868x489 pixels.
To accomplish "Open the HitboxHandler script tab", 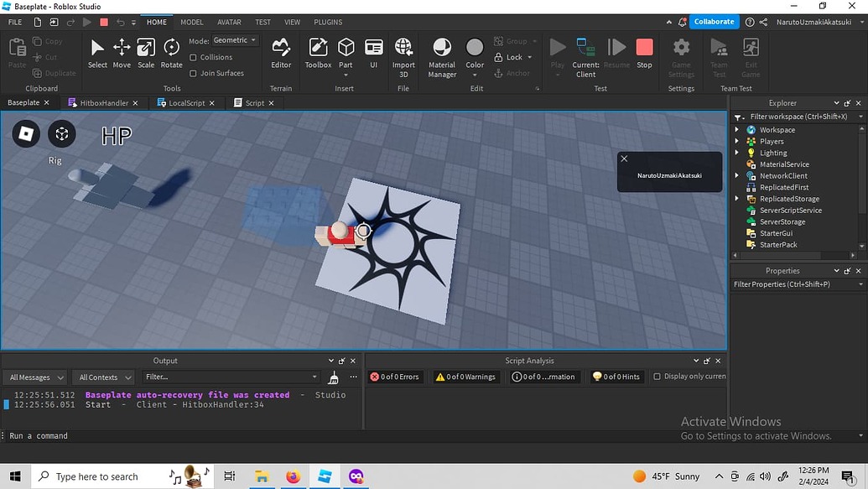I will [104, 102].
